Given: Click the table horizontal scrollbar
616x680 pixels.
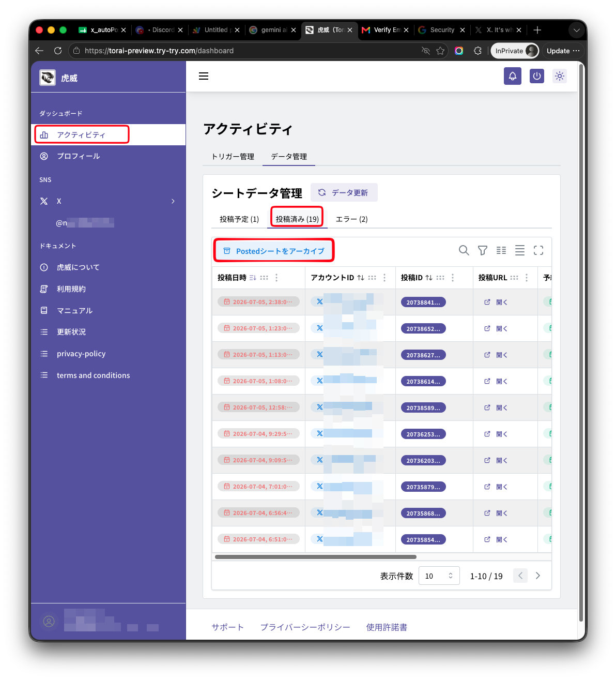Looking at the screenshot, I should 316,557.
